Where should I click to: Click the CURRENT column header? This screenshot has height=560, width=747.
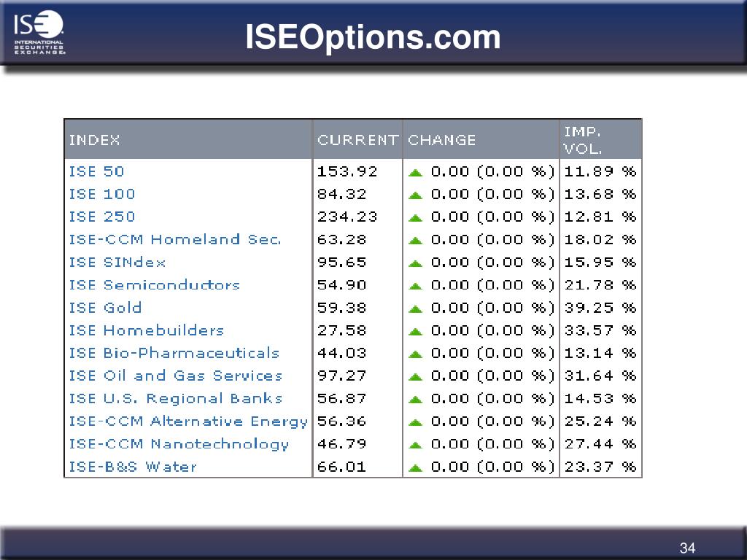[357, 140]
